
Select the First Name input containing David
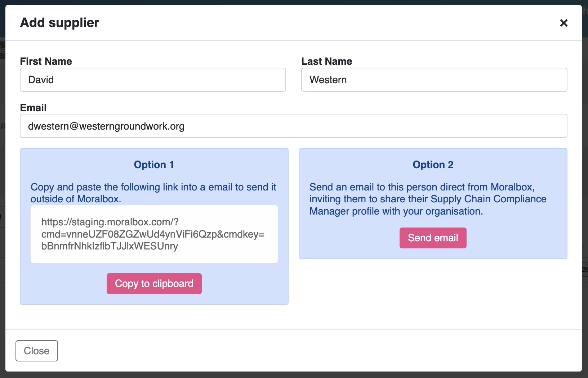[x=153, y=80]
